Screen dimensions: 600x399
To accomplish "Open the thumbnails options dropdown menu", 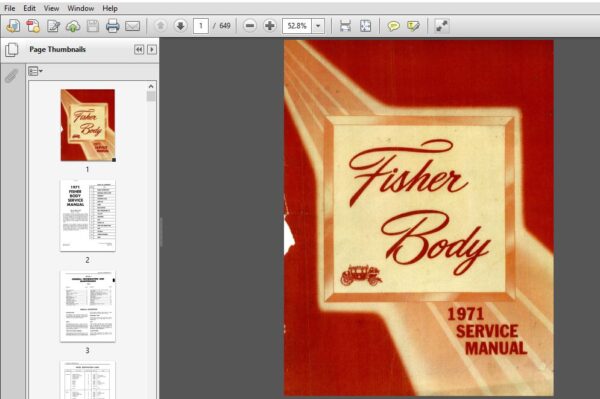I will click(x=35, y=71).
